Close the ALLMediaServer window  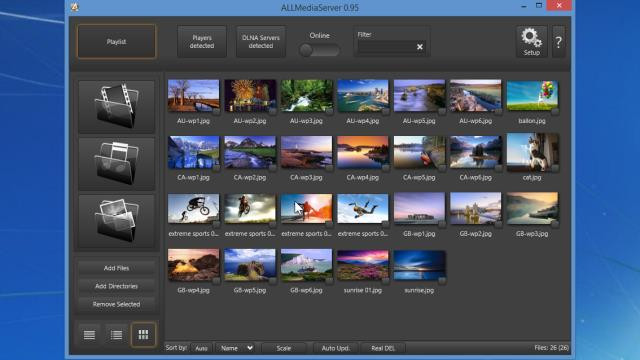click(559, 5)
